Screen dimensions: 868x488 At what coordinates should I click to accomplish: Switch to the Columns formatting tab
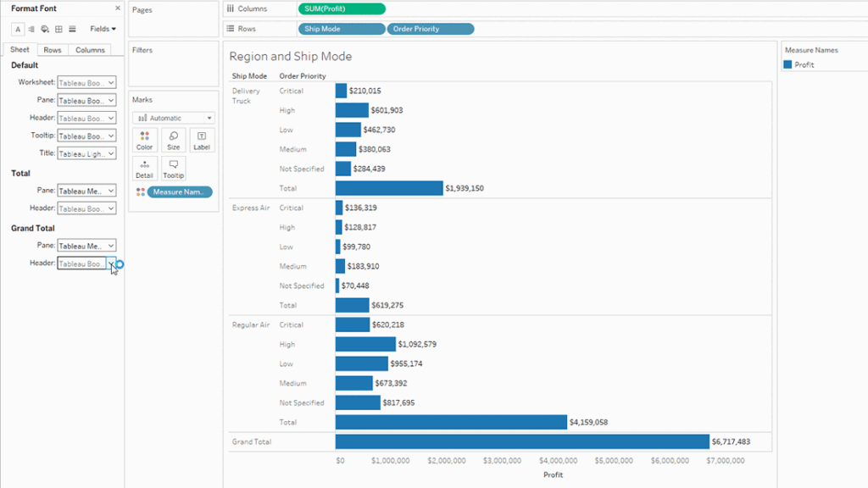[90, 49]
